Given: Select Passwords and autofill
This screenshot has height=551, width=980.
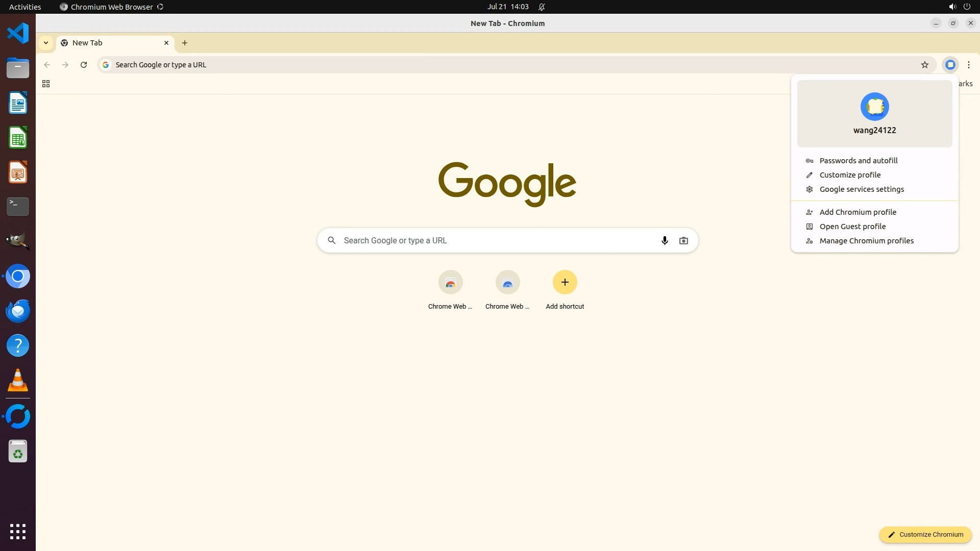Looking at the screenshot, I should pos(858,161).
